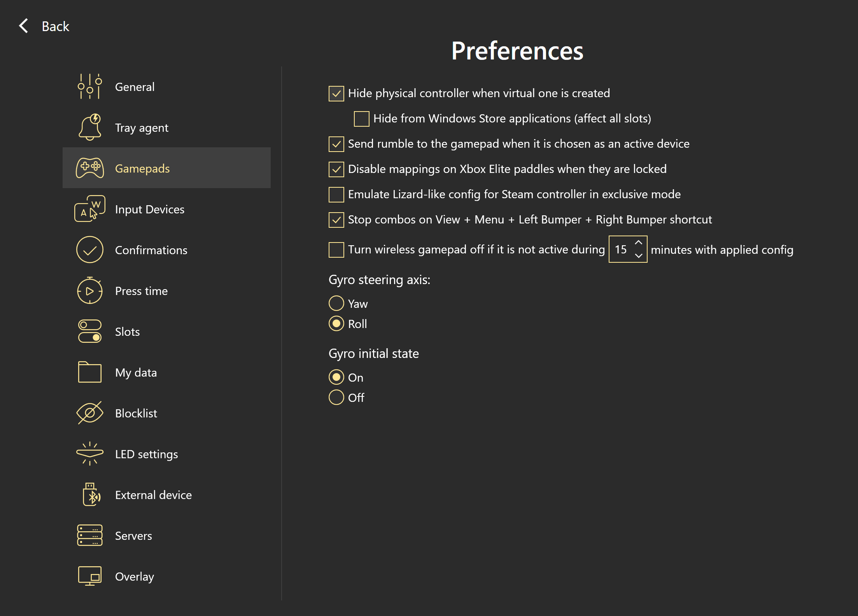Screen dimensions: 858x616
Task: Click the Tray agent bell icon
Action: 90,127
